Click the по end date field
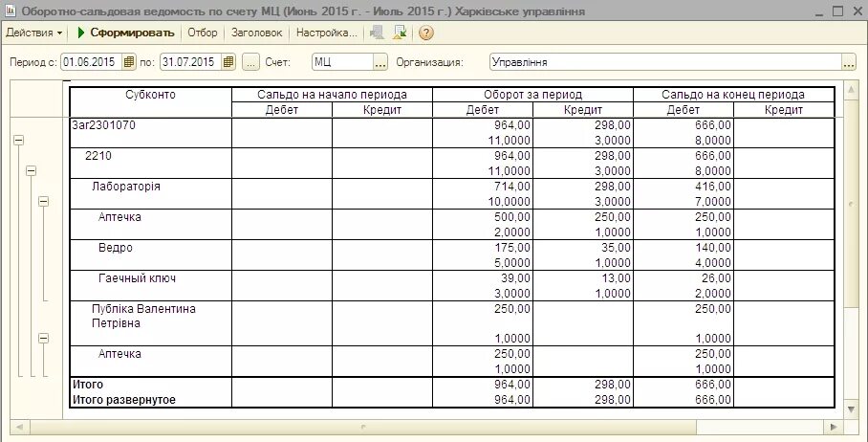The width and height of the screenshot is (868, 442). 191,62
